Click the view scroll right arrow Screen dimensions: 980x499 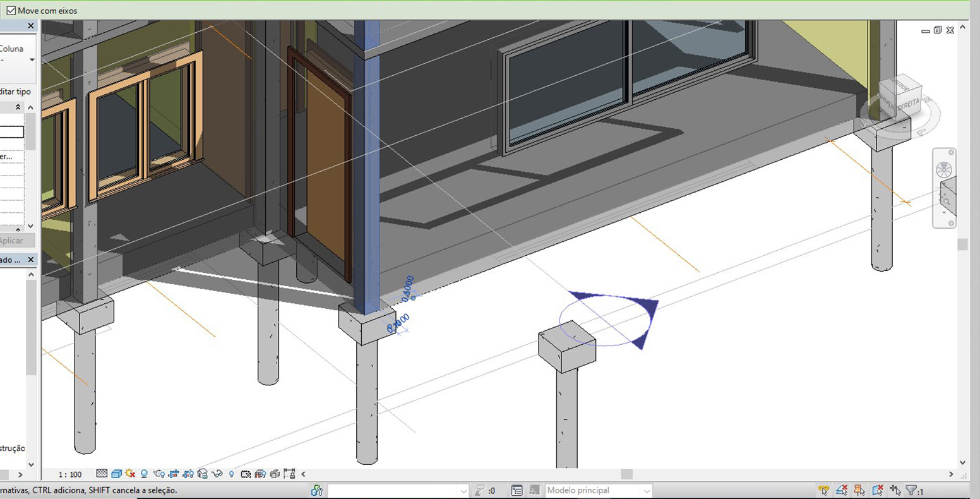(951, 474)
